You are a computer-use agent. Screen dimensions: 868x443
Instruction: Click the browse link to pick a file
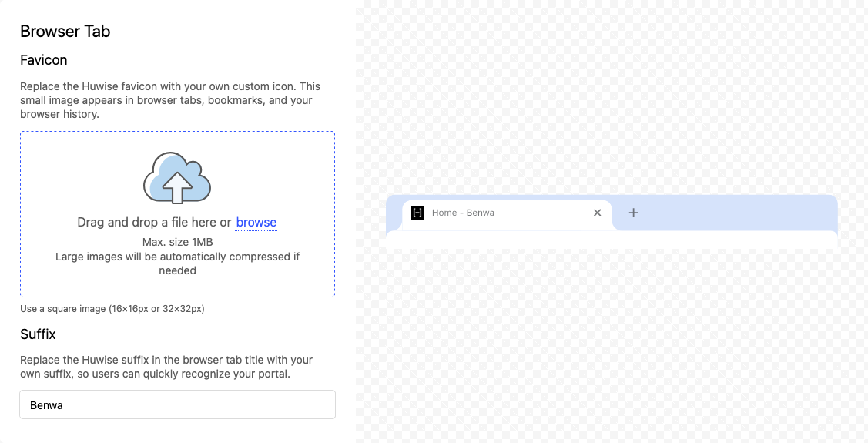pos(256,223)
